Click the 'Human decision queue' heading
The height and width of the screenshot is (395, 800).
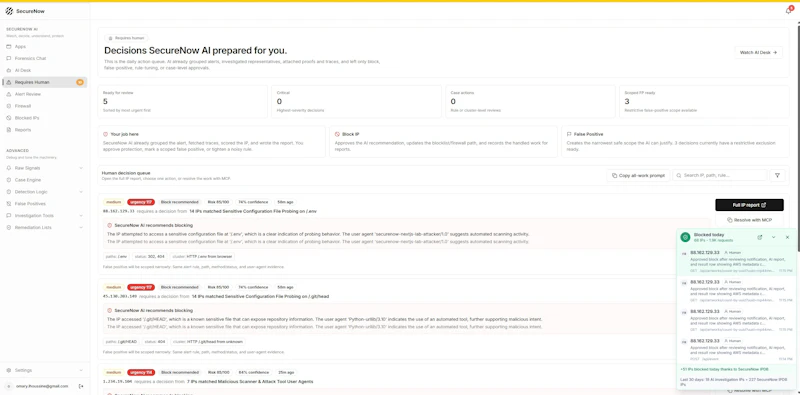click(126, 173)
